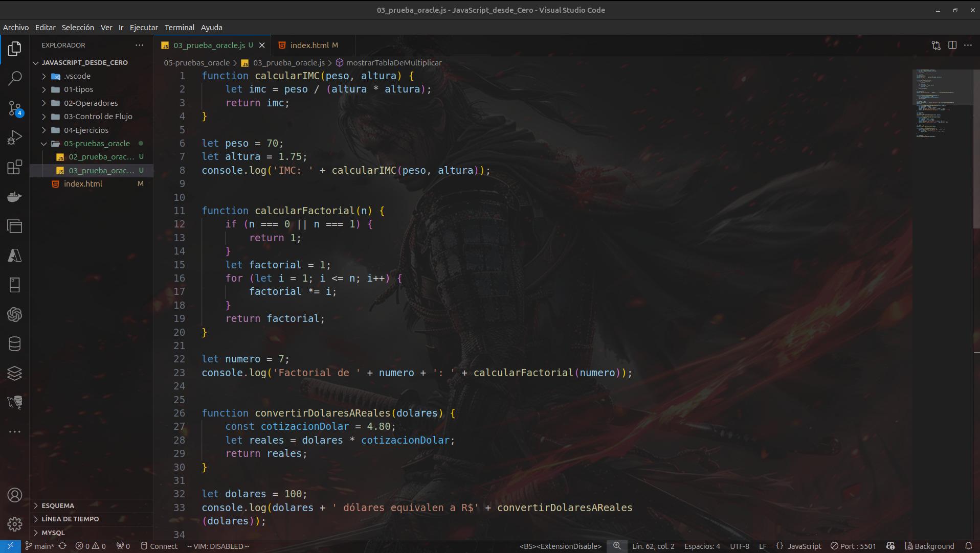The height and width of the screenshot is (553, 980).
Task: Open index.html in the file tree
Action: [83, 184]
